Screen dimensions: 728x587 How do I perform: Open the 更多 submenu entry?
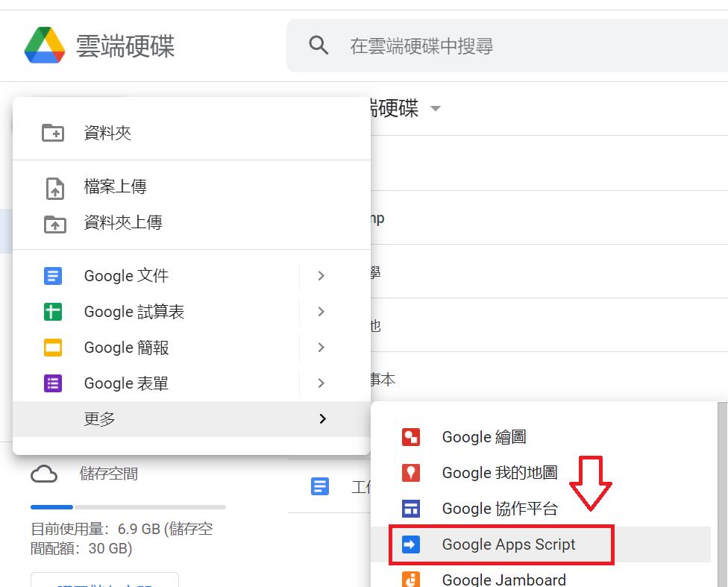click(191, 419)
